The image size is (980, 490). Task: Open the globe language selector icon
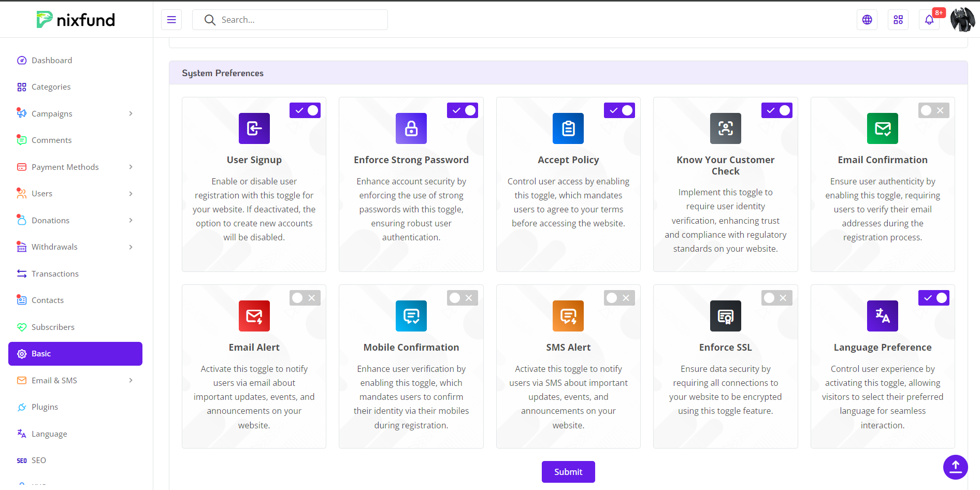(x=867, y=20)
